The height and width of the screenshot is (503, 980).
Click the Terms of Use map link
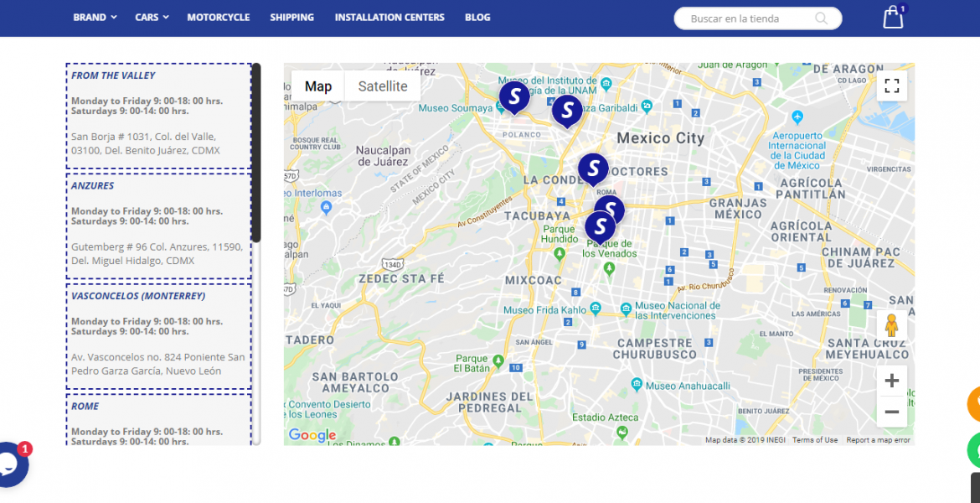point(815,440)
